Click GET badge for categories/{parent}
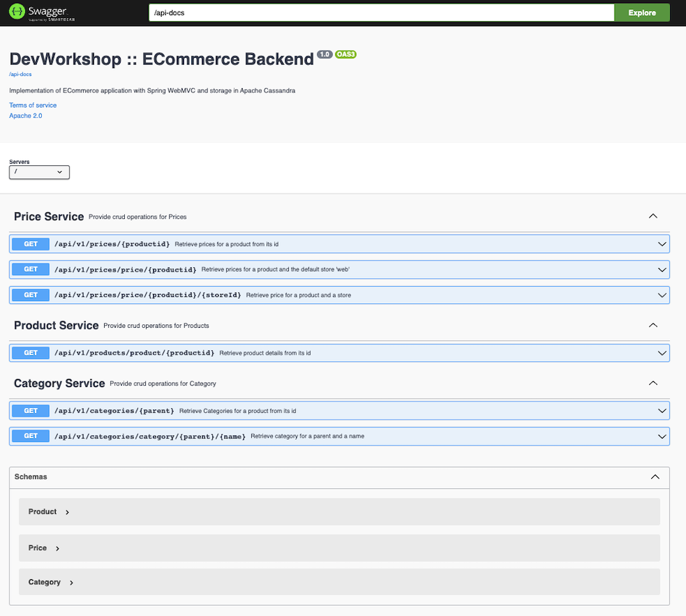 pos(30,411)
